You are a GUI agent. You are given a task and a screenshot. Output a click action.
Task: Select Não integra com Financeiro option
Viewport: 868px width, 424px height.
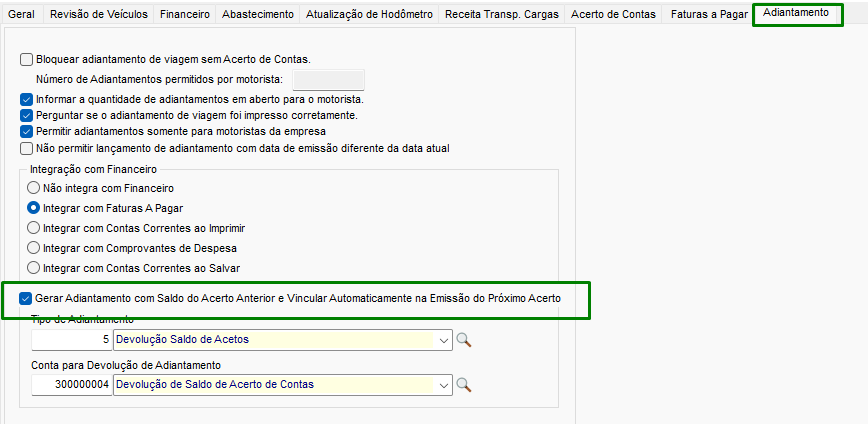34,188
